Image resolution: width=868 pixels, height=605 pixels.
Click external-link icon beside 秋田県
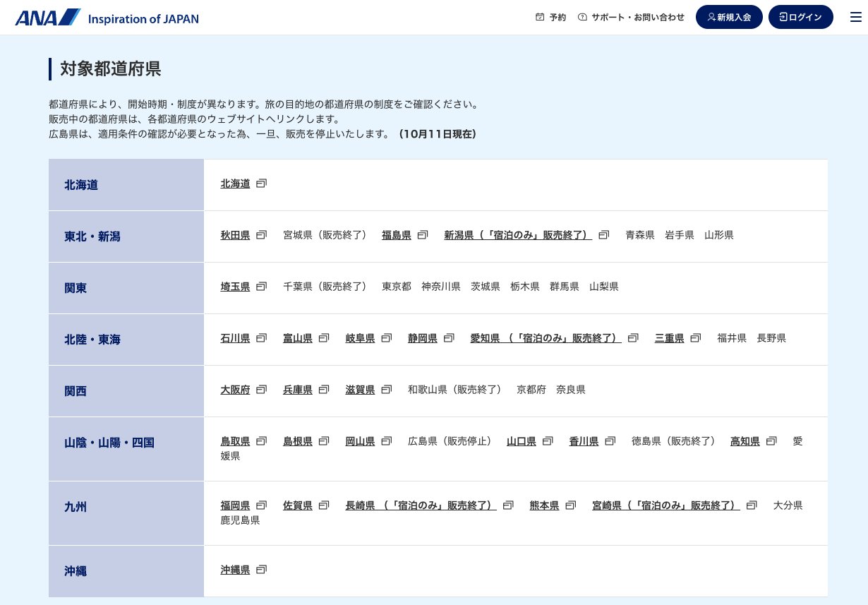(x=262, y=235)
